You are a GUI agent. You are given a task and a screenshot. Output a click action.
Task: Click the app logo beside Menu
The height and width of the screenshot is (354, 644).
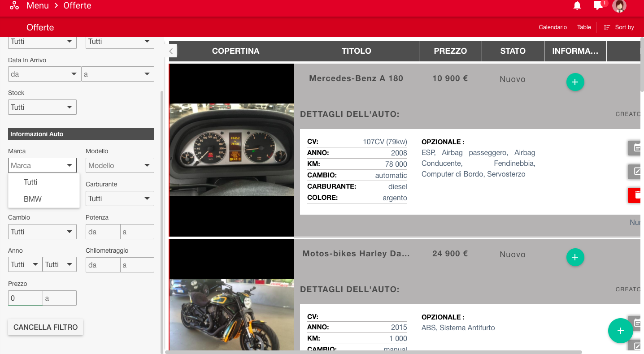14,6
